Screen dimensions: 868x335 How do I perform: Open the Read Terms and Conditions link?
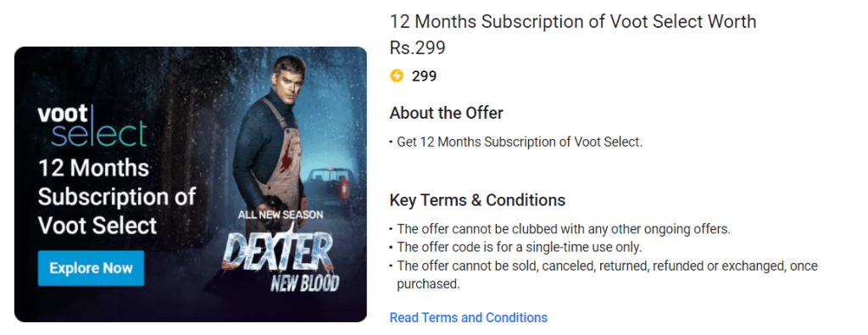[x=468, y=318]
